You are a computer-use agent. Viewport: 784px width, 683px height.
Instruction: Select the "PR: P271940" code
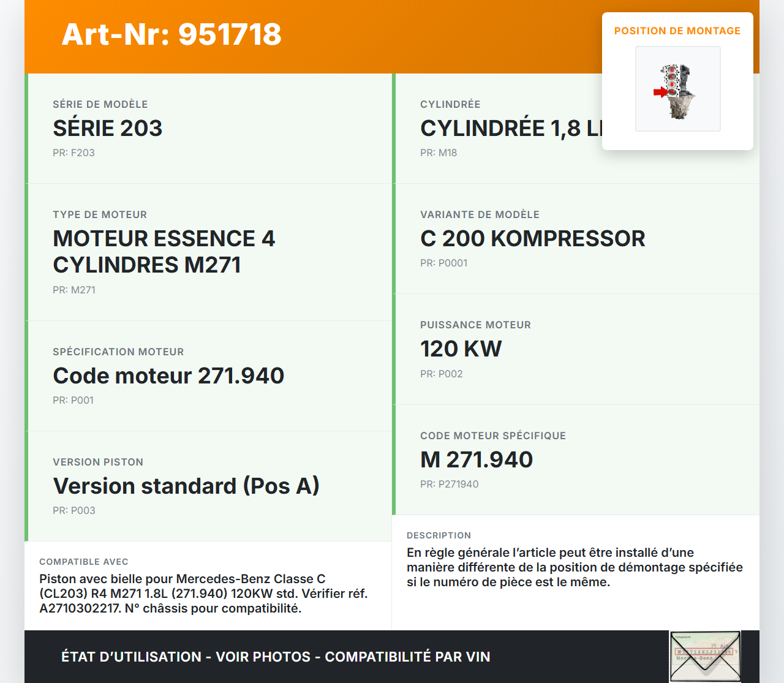click(x=450, y=484)
